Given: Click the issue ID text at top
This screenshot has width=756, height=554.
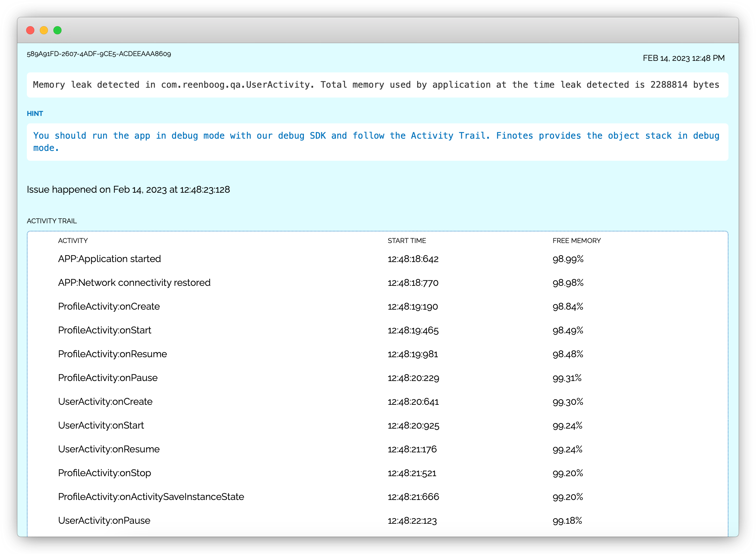Looking at the screenshot, I should (x=99, y=54).
